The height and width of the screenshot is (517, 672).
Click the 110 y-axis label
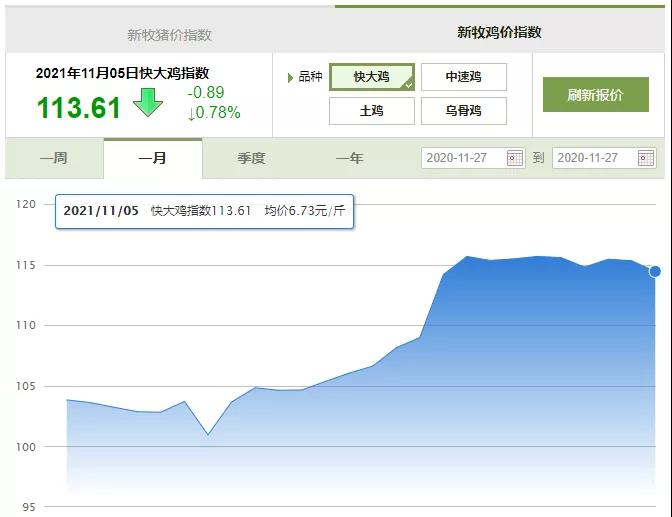coord(26,325)
